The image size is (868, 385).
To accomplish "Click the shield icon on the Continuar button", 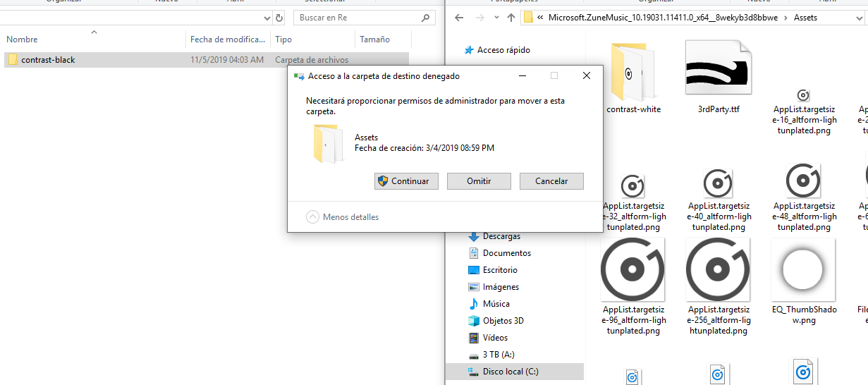I will (383, 181).
